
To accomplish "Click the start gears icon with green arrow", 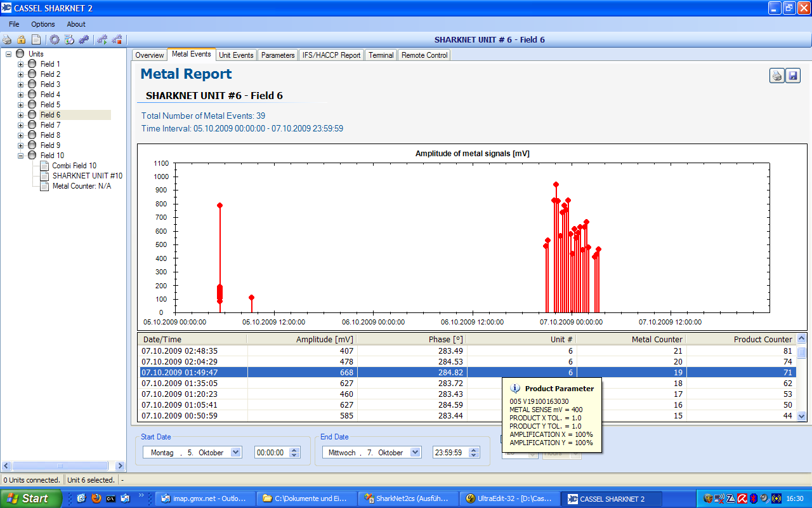I will 101,39.
